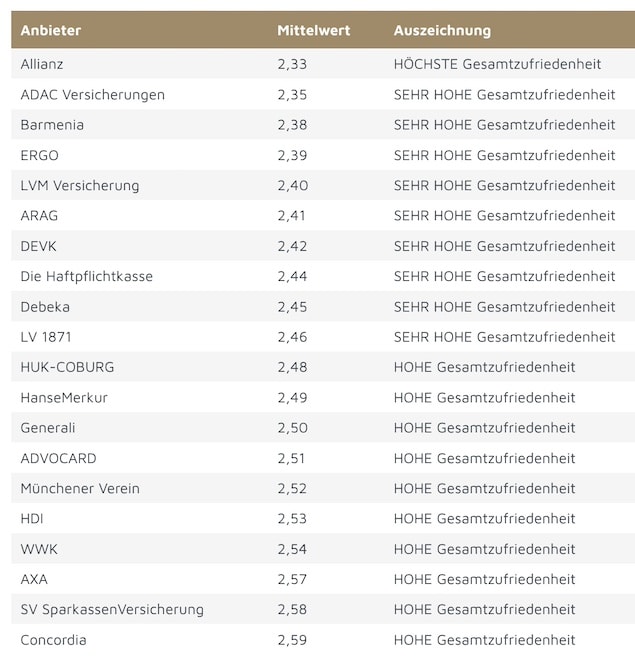The height and width of the screenshot is (656, 635).
Task: Click the Anbieter column header
Action: pyautogui.click(x=51, y=30)
